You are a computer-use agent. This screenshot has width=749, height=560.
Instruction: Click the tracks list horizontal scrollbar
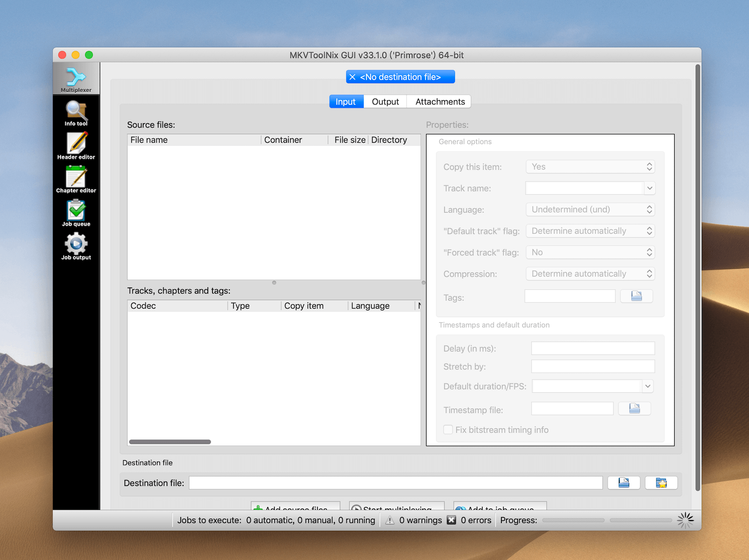170,442
